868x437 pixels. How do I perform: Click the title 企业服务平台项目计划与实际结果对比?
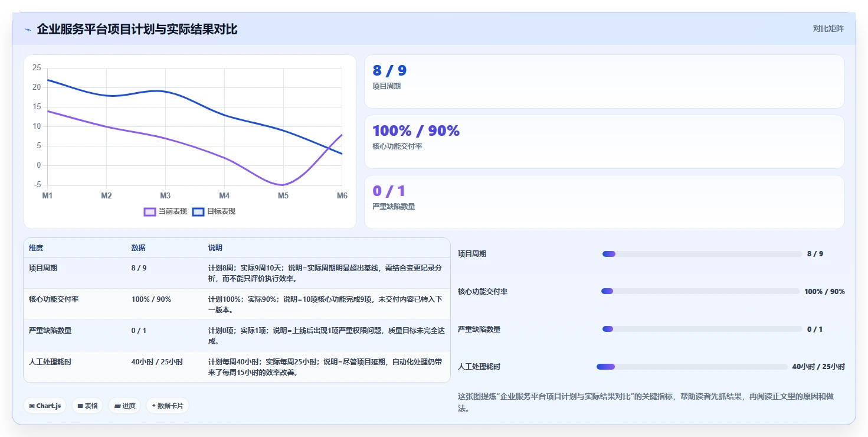(x=137, y=30)
